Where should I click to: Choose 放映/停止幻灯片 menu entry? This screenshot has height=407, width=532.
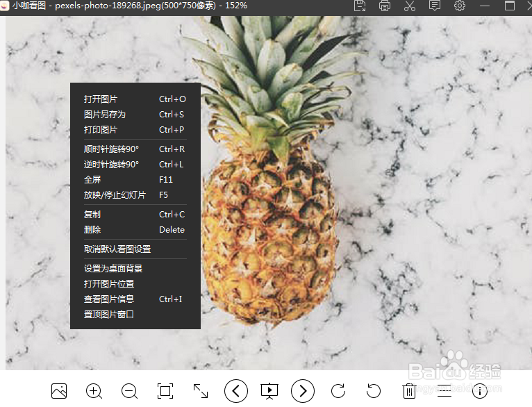(135, 194)
